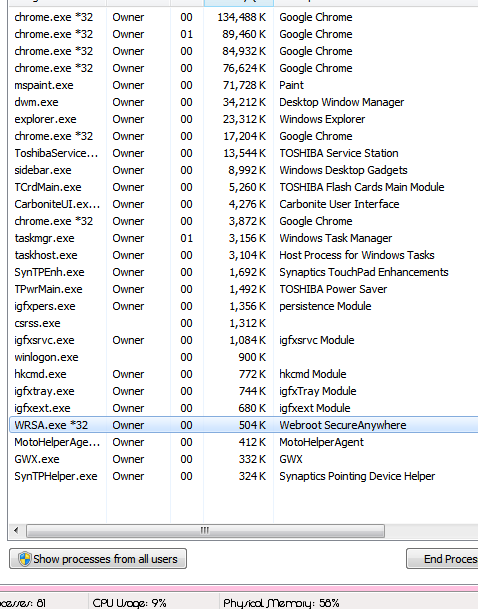478x609 pixels.
Task: Click TOSHIBA Flash Cards Main Module description
Action: point(362,187)
